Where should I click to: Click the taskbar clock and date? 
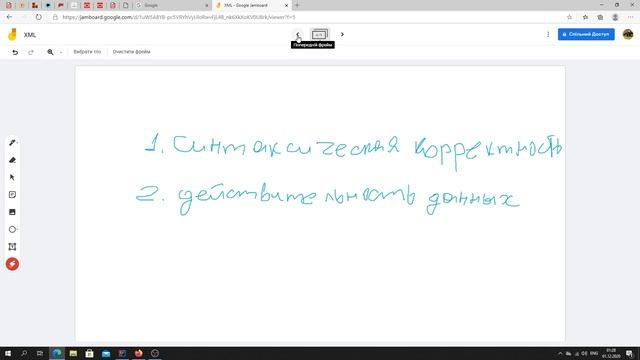click(x=611, y=353)
